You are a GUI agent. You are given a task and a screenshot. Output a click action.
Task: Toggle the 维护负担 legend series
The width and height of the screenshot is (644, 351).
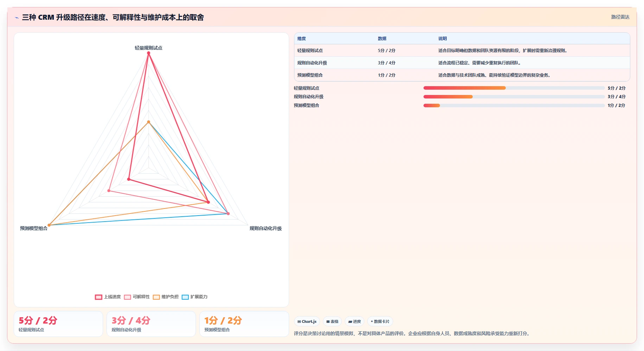(x=166, y=297)
